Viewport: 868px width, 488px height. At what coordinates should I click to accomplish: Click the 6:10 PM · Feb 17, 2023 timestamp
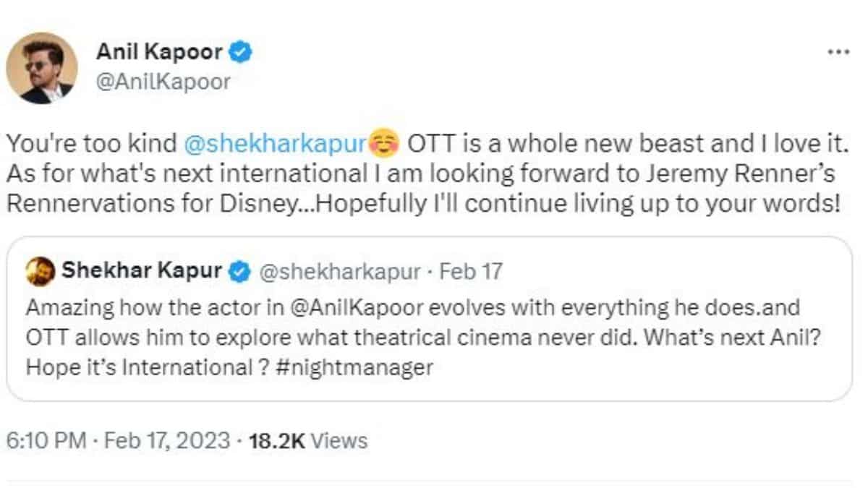119,440
